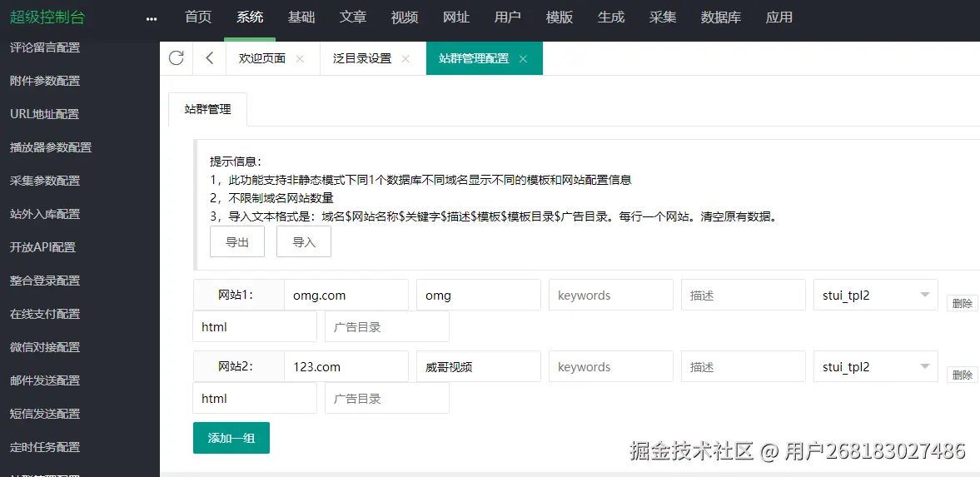Open 开放API配置 in sidebar

(x=43, y=247)
